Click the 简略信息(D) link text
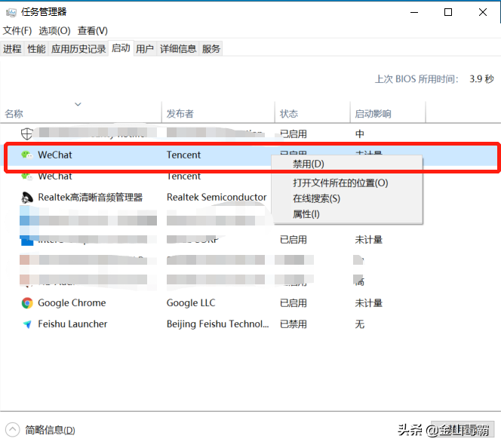Viewport: 501px width, 448px height. [50, 430]
